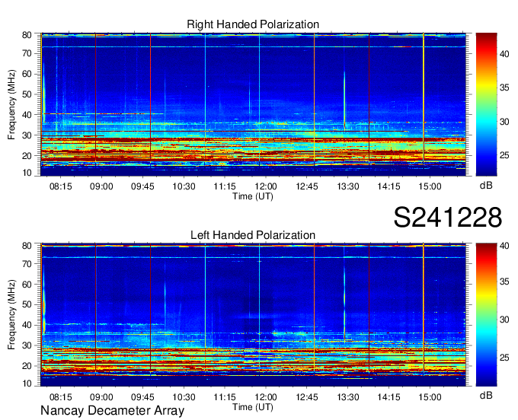The height and width of the screenshot is (420, 518).
Task: Click the 80 MHz tick label of Left Handed plot
Action: (x=27, y=246)
